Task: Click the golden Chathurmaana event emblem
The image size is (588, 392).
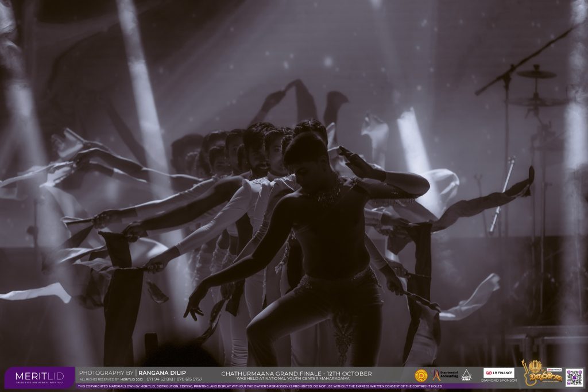Action: tap(541, 373)
